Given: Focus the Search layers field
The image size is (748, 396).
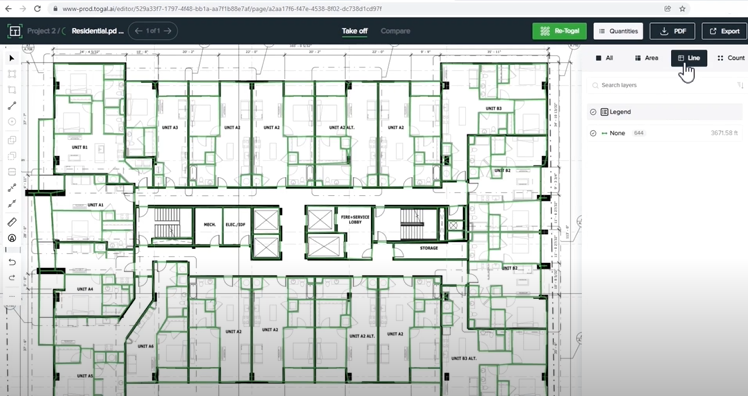Looking at the screenshot, I should point(664,85).
